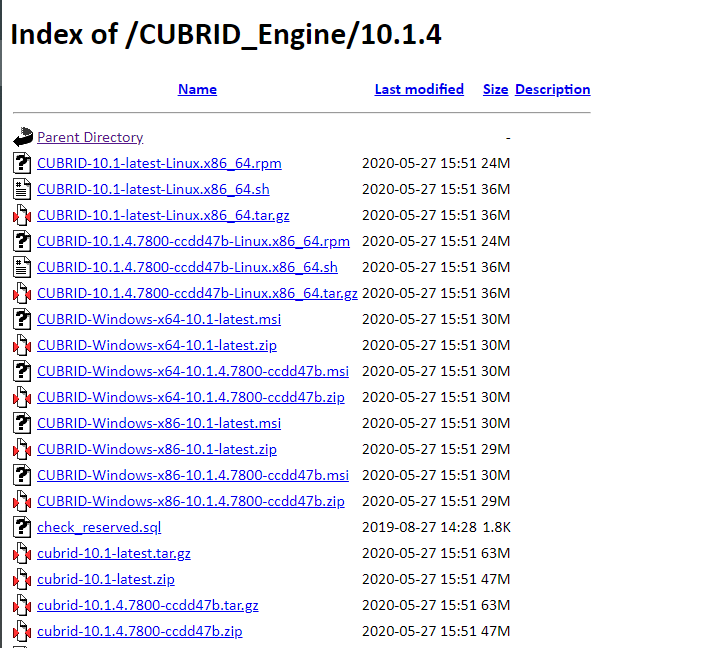The width and height of the screenshot is (711, 648).
Task: Download CUBRID-10.1.4.7800-ccdd47b-Linux.x86_64.rpm
Action: pos(193,241)
